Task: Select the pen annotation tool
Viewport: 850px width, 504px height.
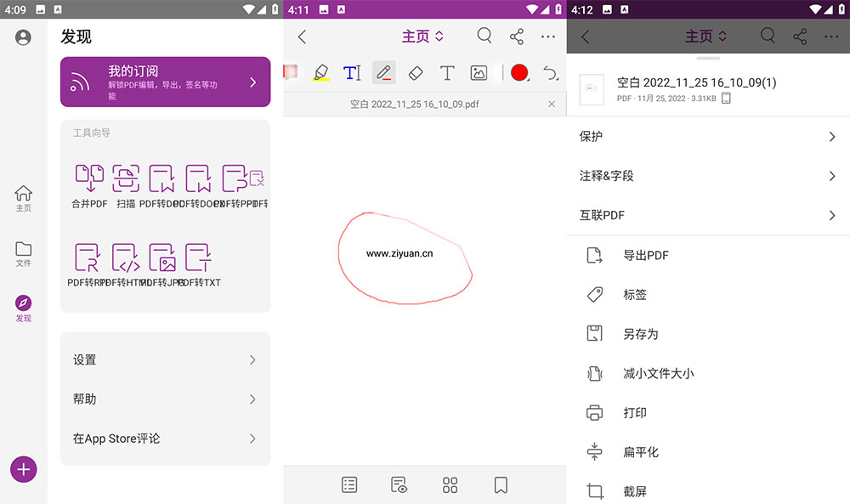Action: point(383,72)
